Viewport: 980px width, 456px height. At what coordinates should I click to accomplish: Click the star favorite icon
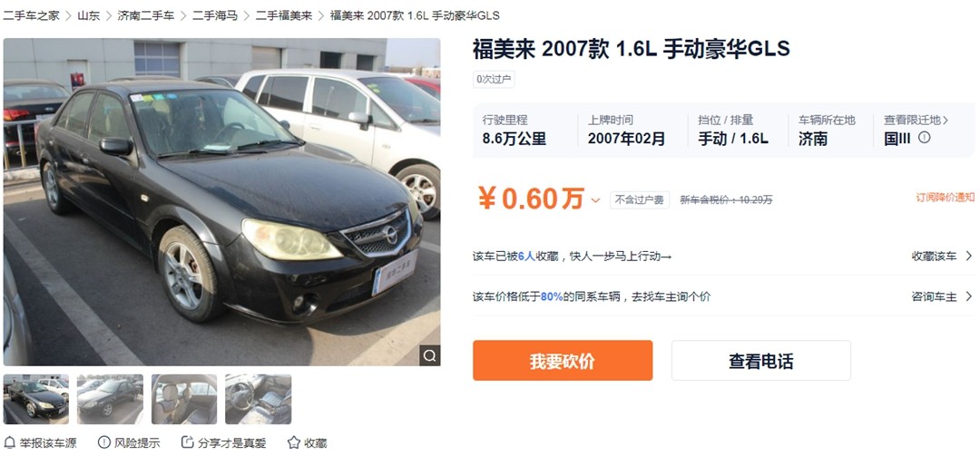[294, 443]
